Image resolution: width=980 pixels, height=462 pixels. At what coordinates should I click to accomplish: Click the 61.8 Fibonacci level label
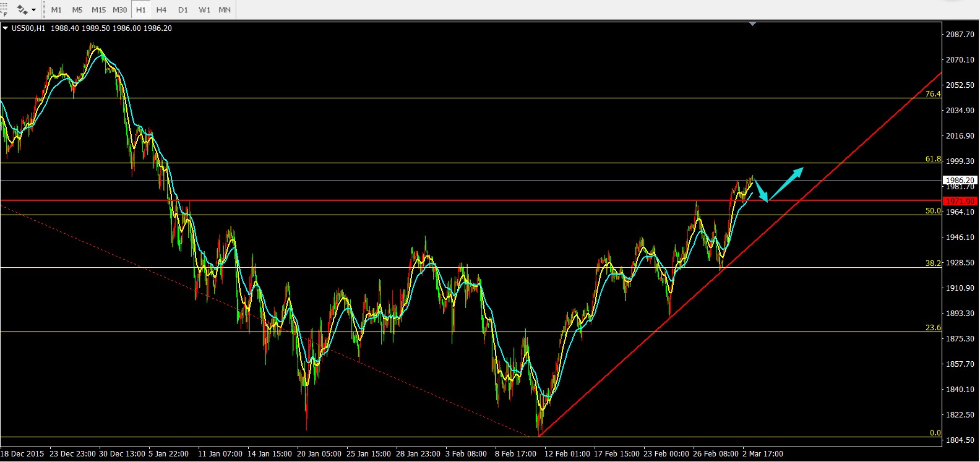click(x=932, y=159)
